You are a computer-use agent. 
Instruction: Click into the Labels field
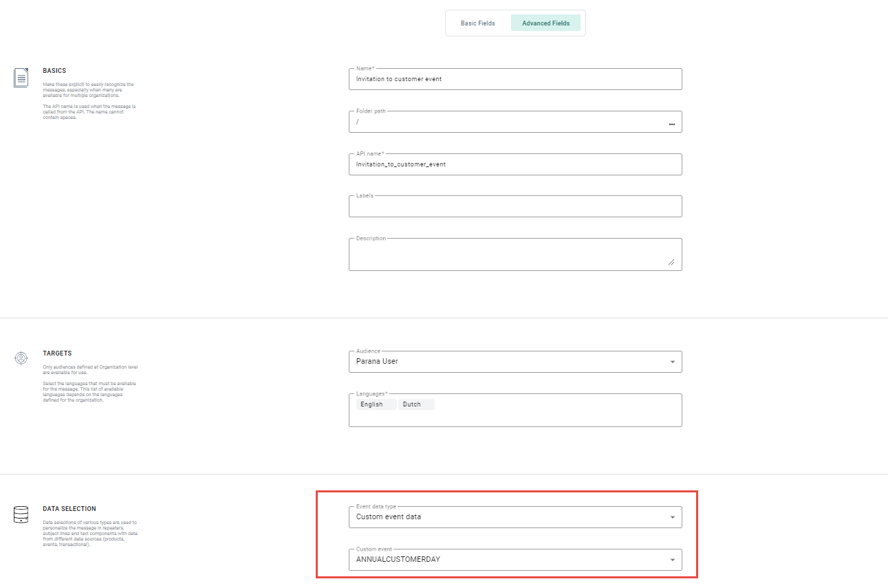tap(515, 207)
